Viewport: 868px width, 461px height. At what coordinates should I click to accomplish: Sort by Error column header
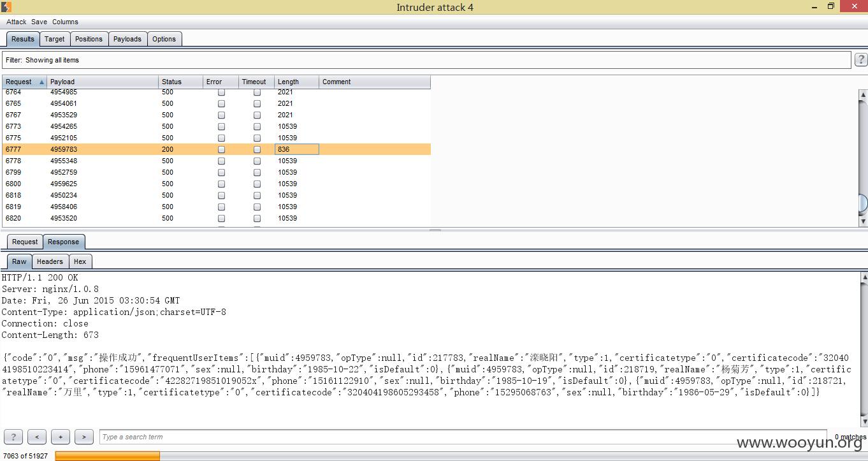point(221,82)
